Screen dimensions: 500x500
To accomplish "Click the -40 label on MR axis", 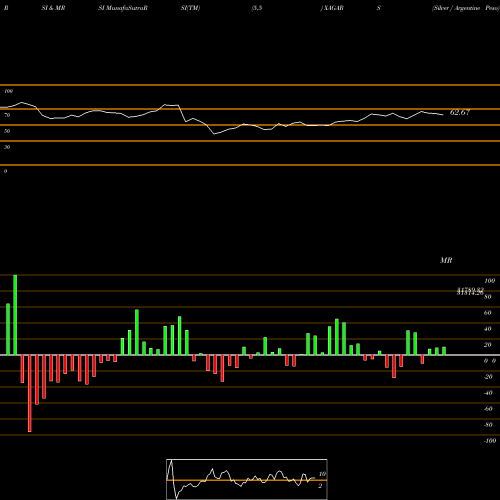I will click(x=488, y=393).
